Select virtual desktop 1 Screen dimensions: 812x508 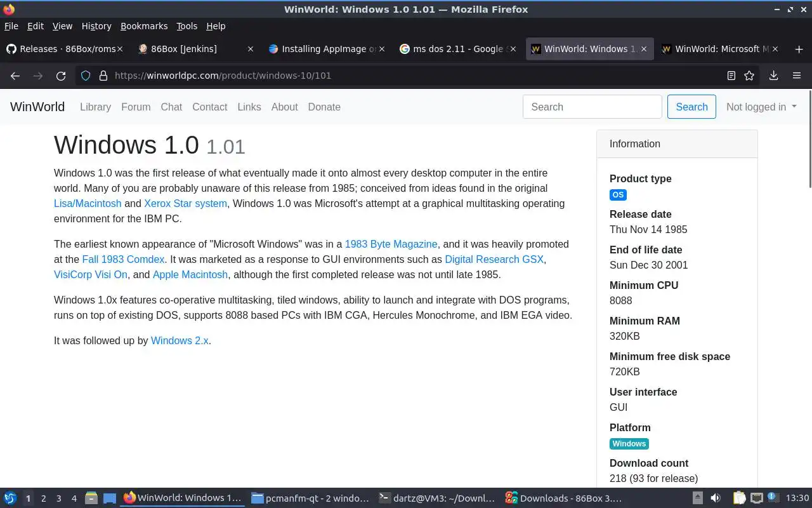click(x=28, y=498)
